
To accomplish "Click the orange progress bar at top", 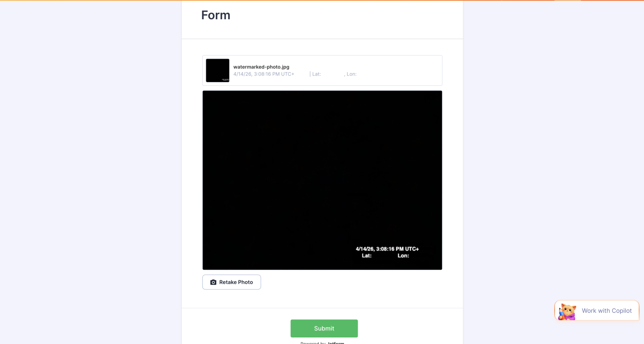I will click(322, 0).
